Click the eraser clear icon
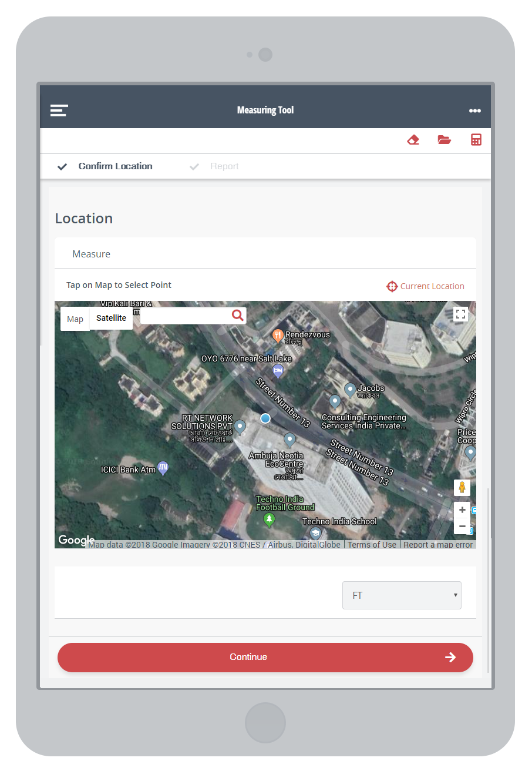The image size is (532, 771). point(413,140)
